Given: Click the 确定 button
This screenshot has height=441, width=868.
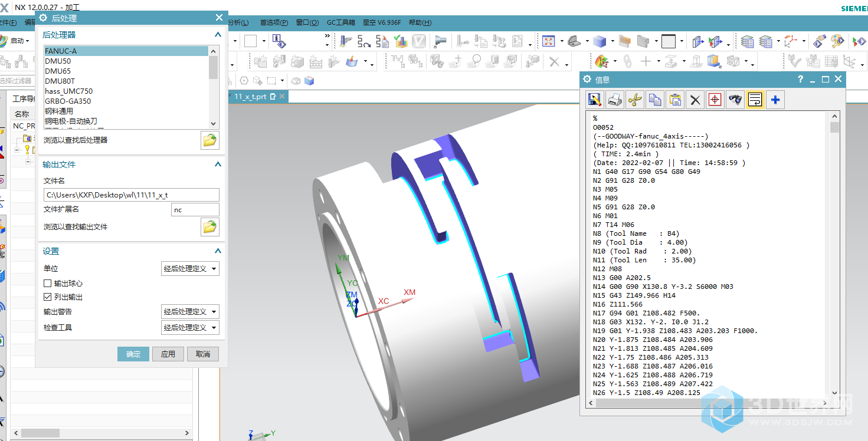Looking at the screenshot, I should click(133, 354).
